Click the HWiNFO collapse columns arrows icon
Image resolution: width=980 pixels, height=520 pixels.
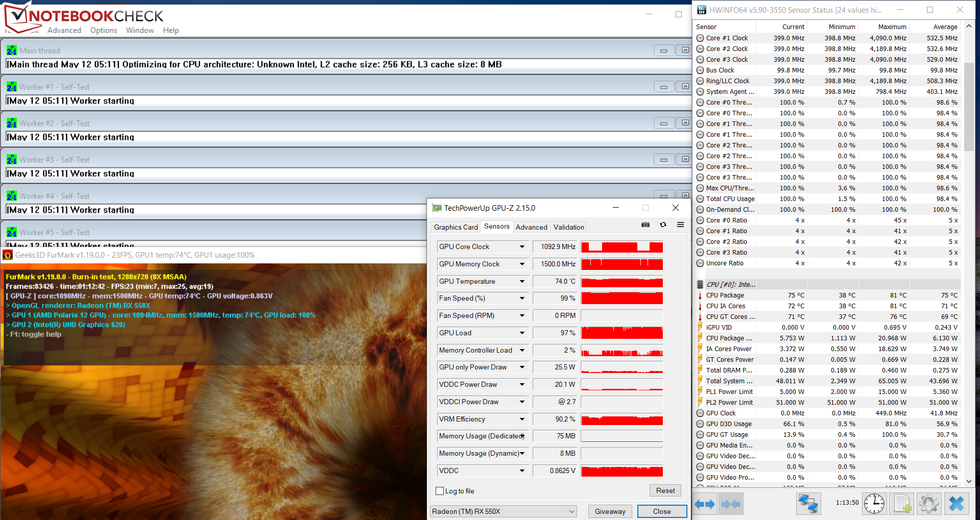pos(730,504)
